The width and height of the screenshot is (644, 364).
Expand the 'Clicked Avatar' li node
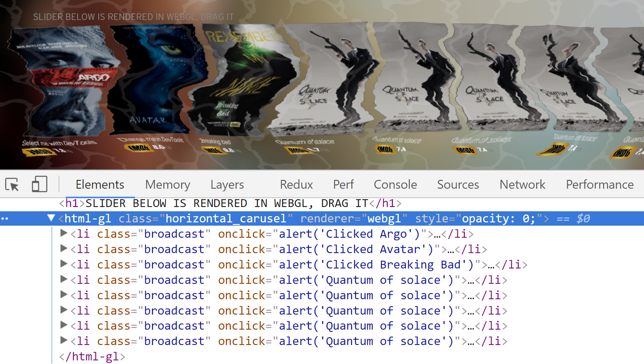coord(64,249)
